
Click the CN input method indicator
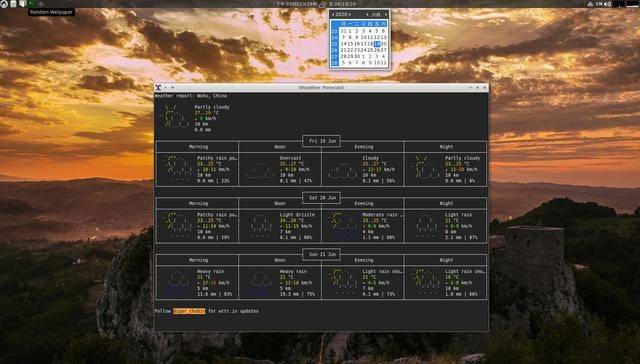click(x=599, y=4)
